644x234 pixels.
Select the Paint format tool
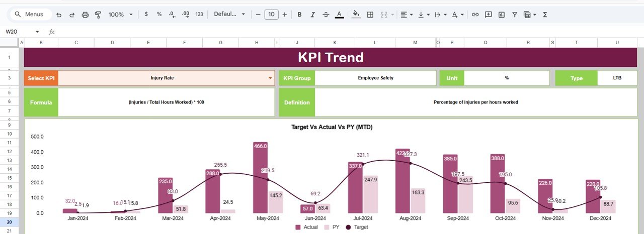[x=98, y=15]
